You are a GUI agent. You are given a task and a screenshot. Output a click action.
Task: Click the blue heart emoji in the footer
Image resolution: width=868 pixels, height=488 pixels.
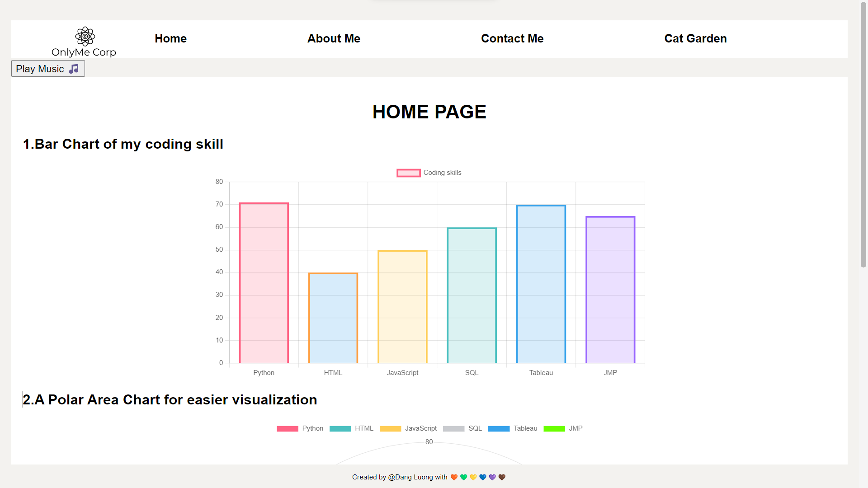(483, 477)
